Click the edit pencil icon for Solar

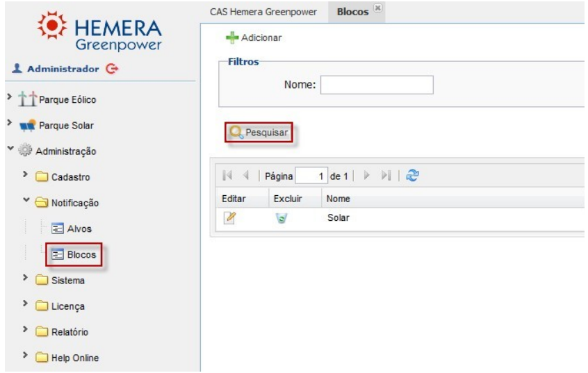[228, 218]
